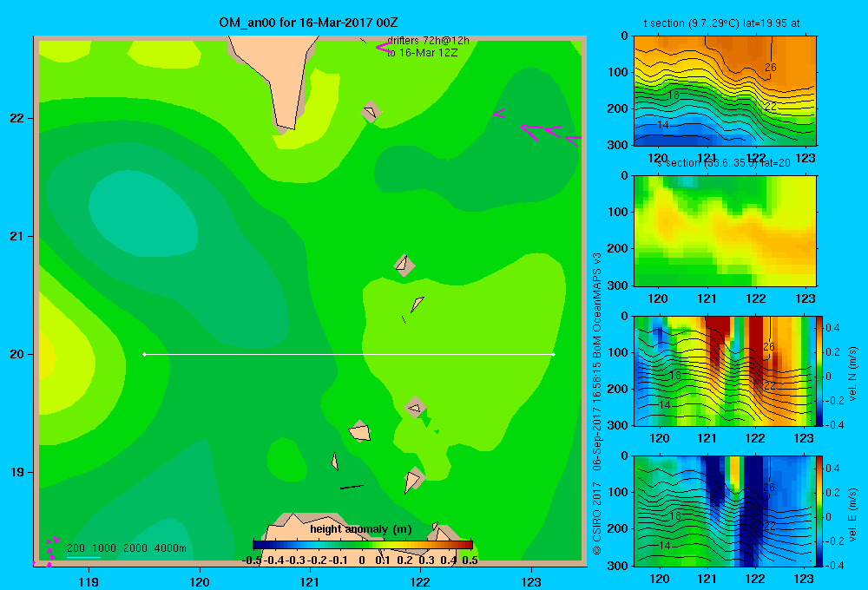Click the vel. E color scale bar
Screen dimensions: 868x590
pos(820,511)
